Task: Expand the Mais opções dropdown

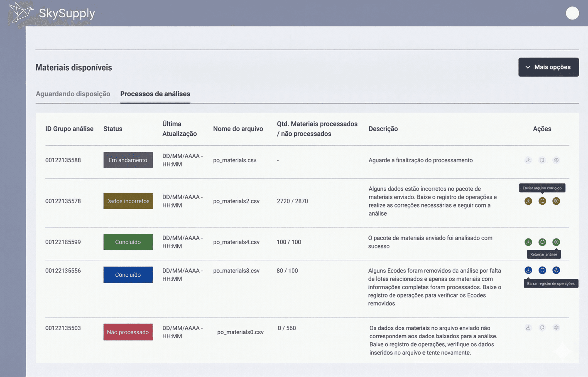Action: (548, 67)
